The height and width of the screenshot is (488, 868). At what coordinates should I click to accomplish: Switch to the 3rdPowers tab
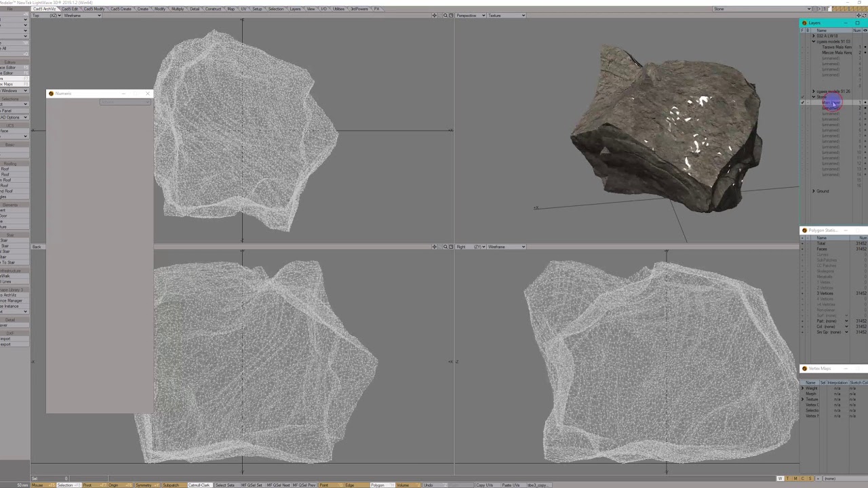click(359, 9)
